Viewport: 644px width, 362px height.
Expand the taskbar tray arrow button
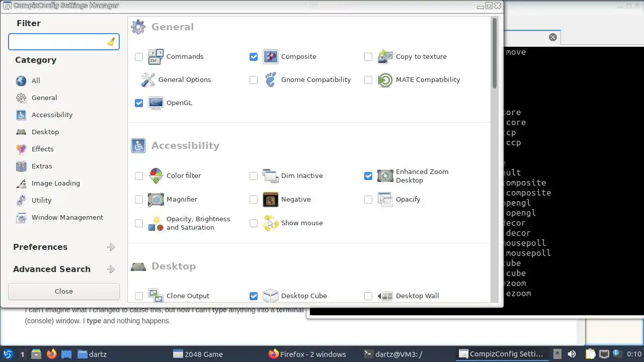557,354
